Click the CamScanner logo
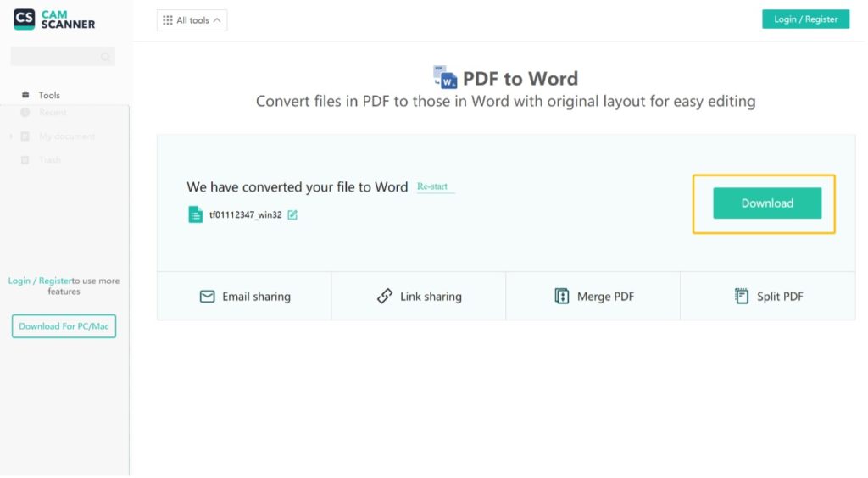The width and height of the screenshot is (868, 478). (54, 19)
